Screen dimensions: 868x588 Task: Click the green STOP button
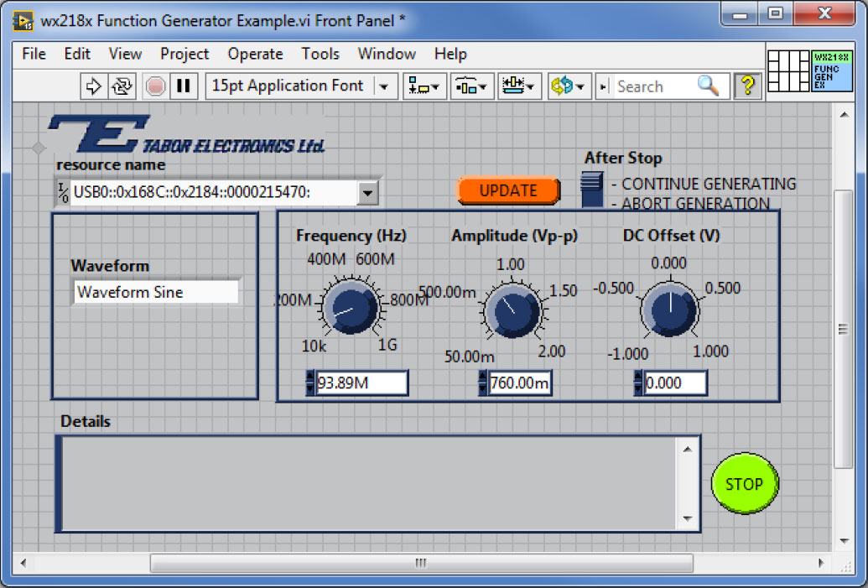(x=744, y=484)
